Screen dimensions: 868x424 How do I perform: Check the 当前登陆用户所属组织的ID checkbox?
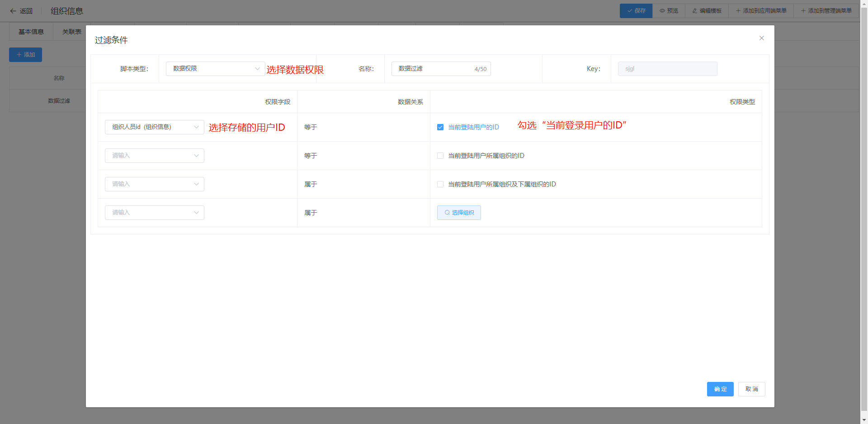point(440,156)
